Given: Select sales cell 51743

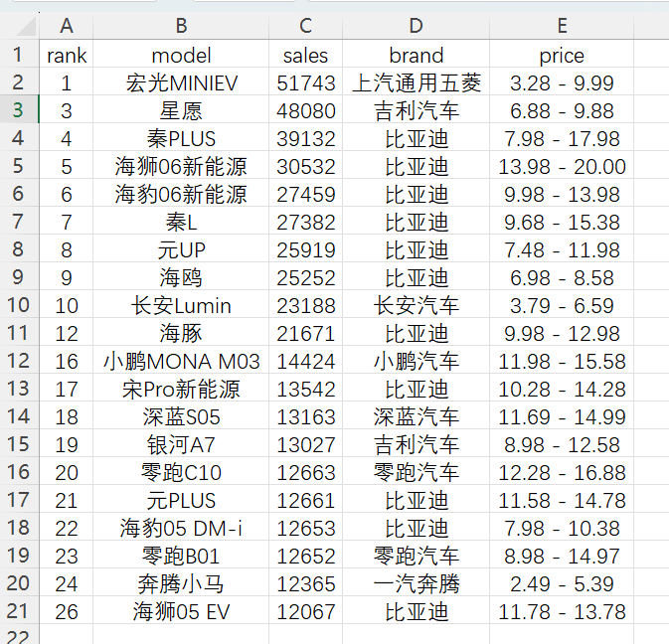Looking at the screenshot, I should [x=305, y=81].
